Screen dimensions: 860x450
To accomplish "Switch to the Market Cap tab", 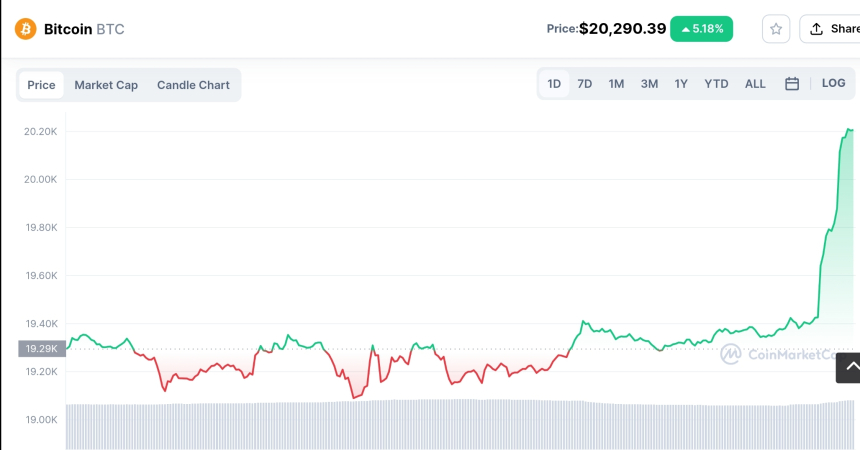I will click(106, 85).
